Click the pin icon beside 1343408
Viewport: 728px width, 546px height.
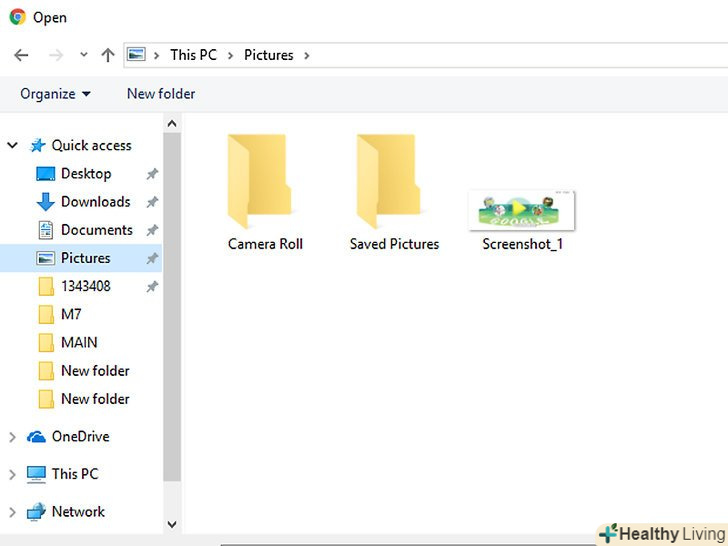152,287
